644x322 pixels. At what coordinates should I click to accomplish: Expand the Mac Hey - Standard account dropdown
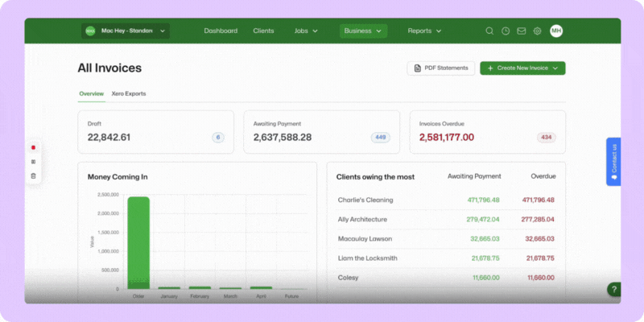pyautogui.click(x=126, y=31)
